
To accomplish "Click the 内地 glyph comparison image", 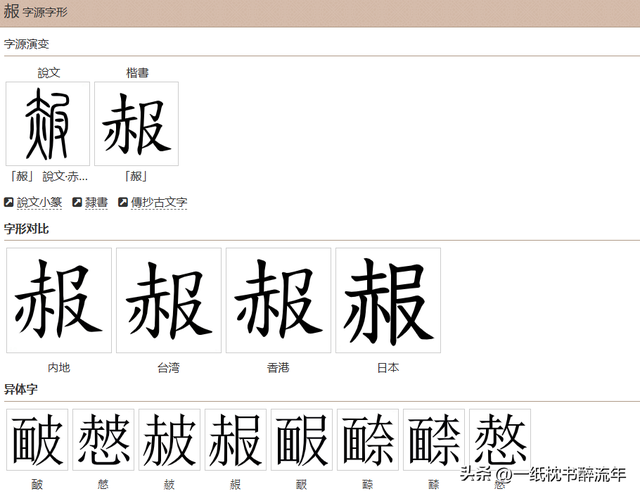I will tap(59, 300).
